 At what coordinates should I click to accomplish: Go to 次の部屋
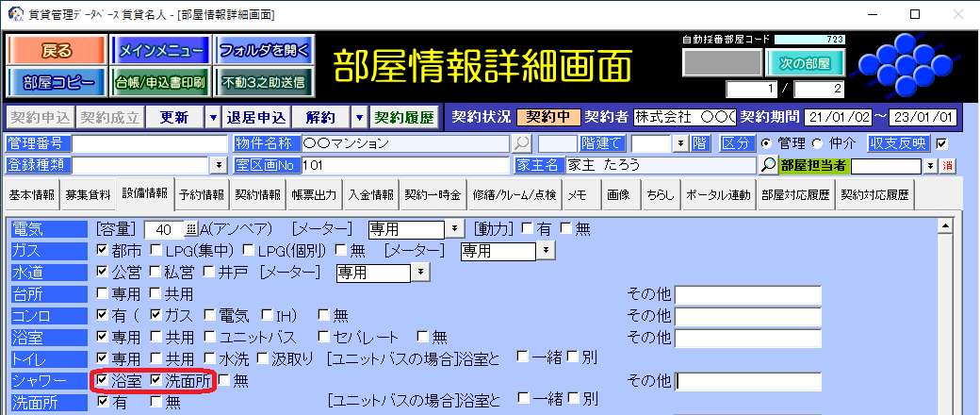805,63
